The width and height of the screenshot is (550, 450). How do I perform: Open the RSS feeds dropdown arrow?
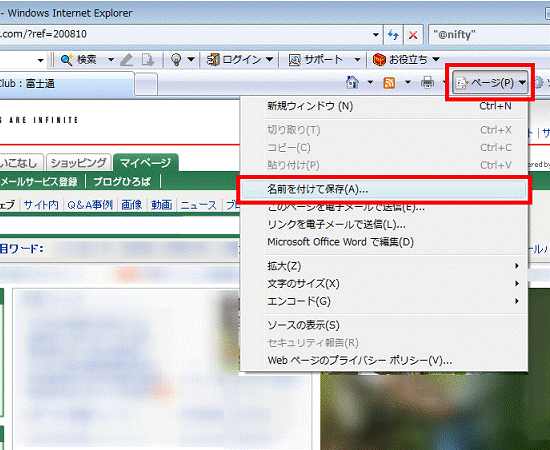408,83
